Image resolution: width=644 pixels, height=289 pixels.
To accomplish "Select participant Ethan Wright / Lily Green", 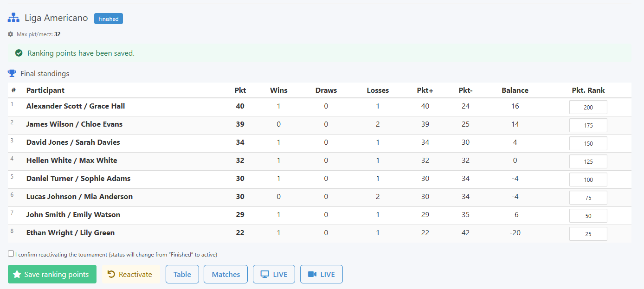I will 71,233.
